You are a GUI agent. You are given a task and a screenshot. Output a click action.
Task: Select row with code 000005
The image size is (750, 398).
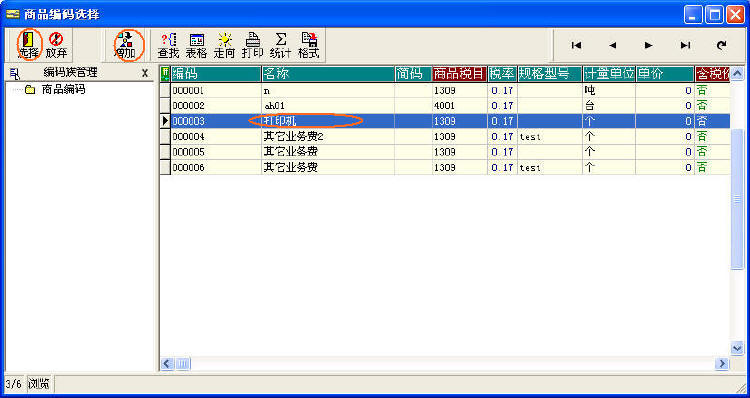pyautogui.click(x=445, y=152)
